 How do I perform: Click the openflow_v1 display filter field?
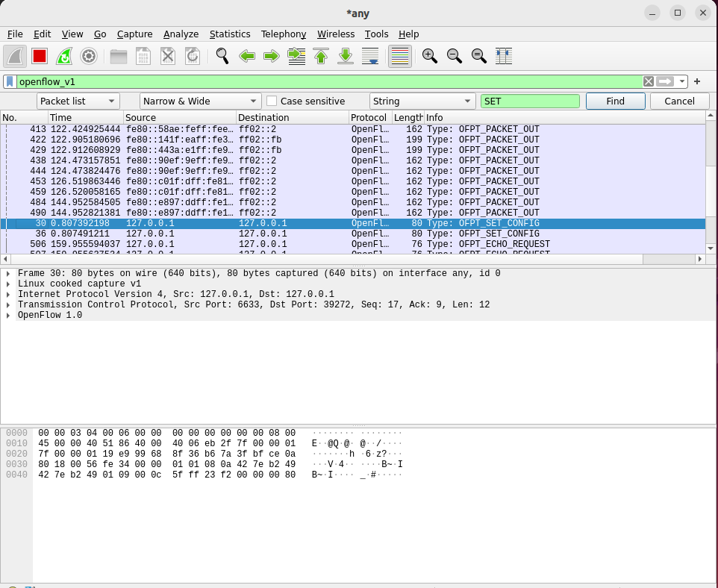coord(330,81)
